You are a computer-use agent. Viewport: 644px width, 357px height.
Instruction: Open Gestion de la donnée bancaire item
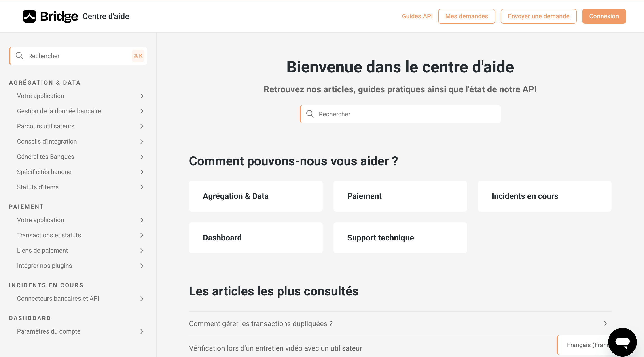tap(59, 111)
